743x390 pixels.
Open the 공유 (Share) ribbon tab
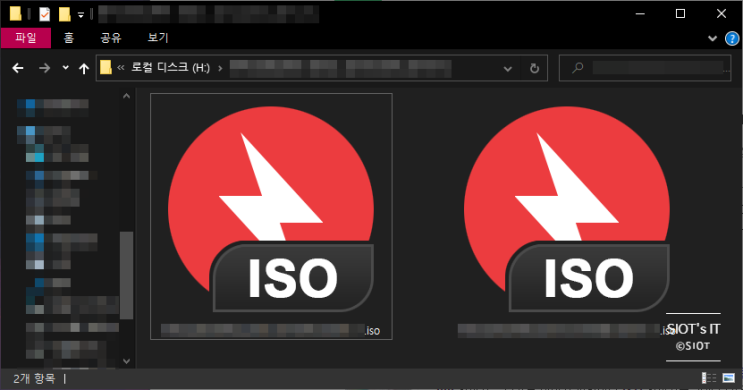pyautogui.click(x=110, y=38)
